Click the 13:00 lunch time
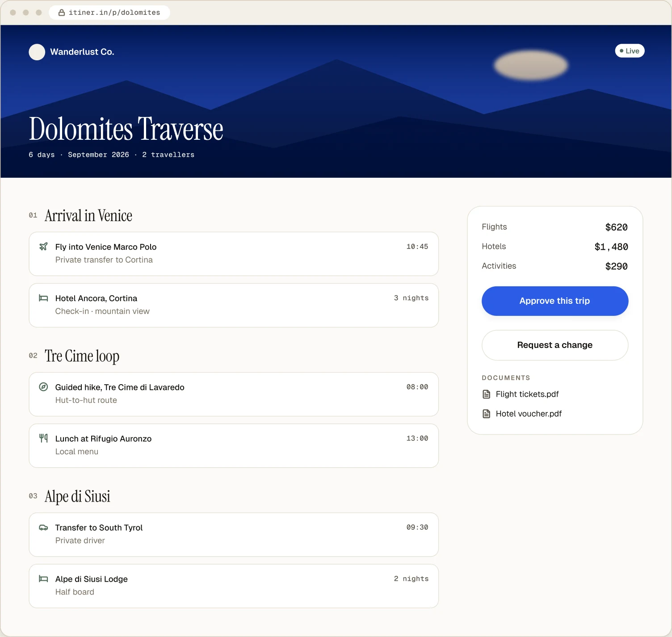Image resolution: width=672 pixels, height=637 pixels. click(x=417, y=438)
